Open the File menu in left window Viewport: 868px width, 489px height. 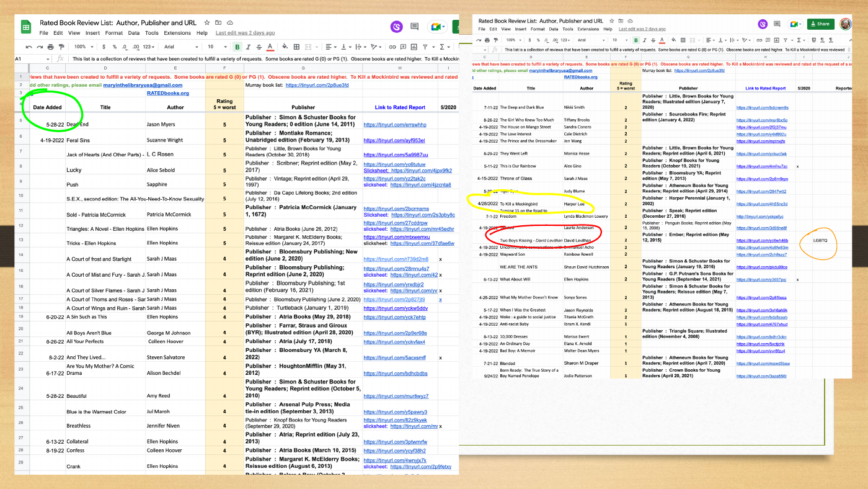click(44, 33)
